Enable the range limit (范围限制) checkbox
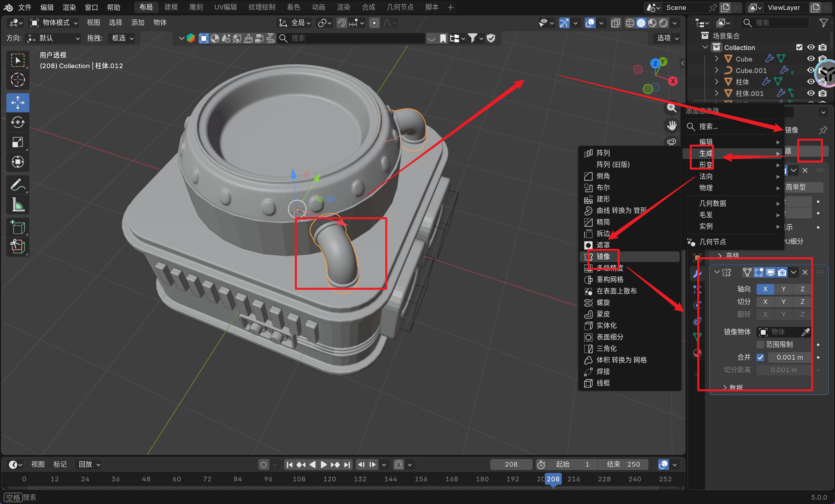 pos(760,345)
